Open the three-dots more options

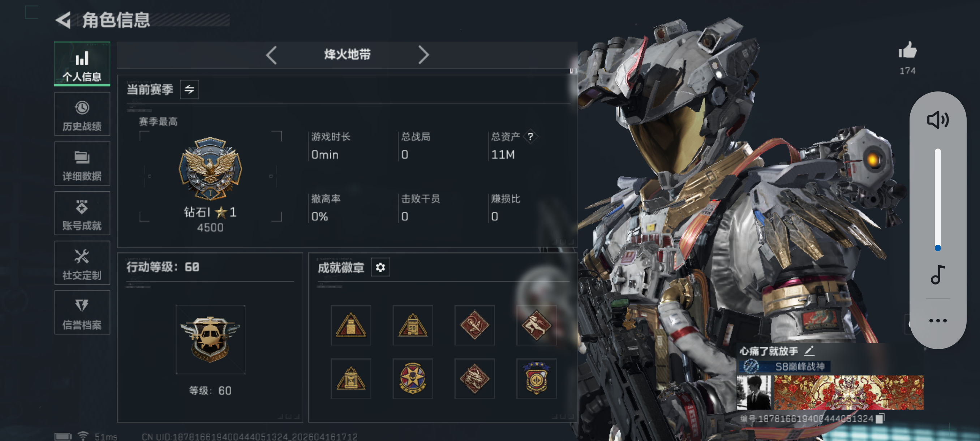coord(938,320)
